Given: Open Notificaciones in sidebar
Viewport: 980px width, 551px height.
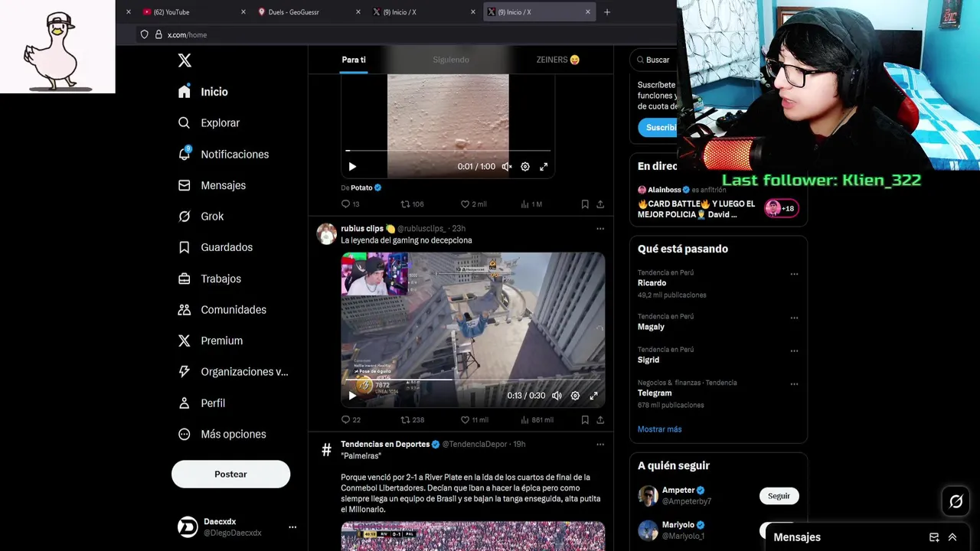Looking at the screenshot, I should [x=224, y=155].
